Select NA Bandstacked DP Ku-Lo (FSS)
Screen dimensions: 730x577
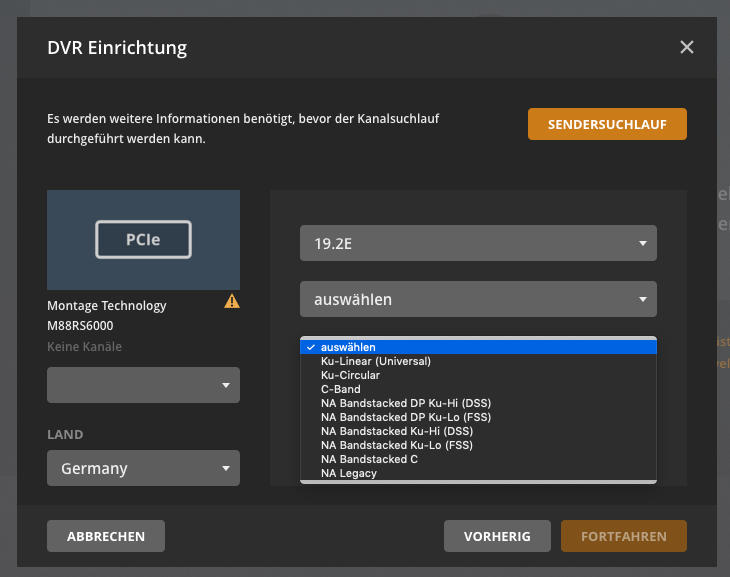478,417
